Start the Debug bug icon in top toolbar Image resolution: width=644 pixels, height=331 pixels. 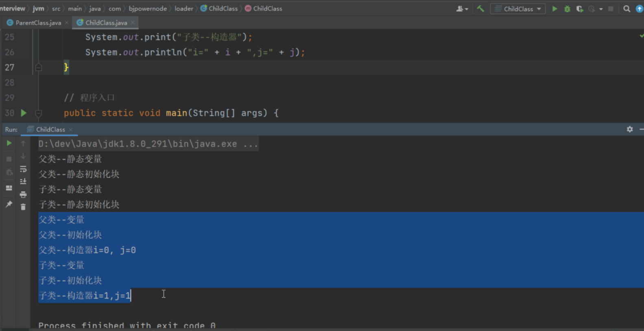click(x=567, y=9)
